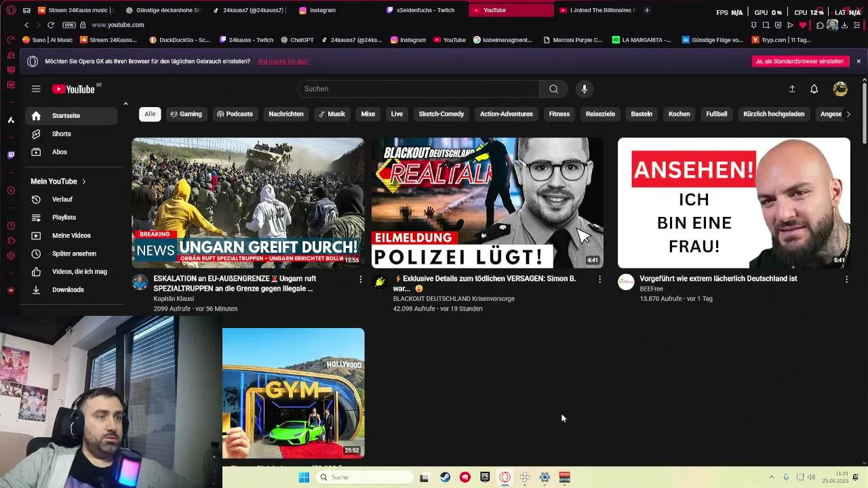Open Verlauf in YouTube sidebar
This screenshot has width=868, height=488.
tap(72, 199)
